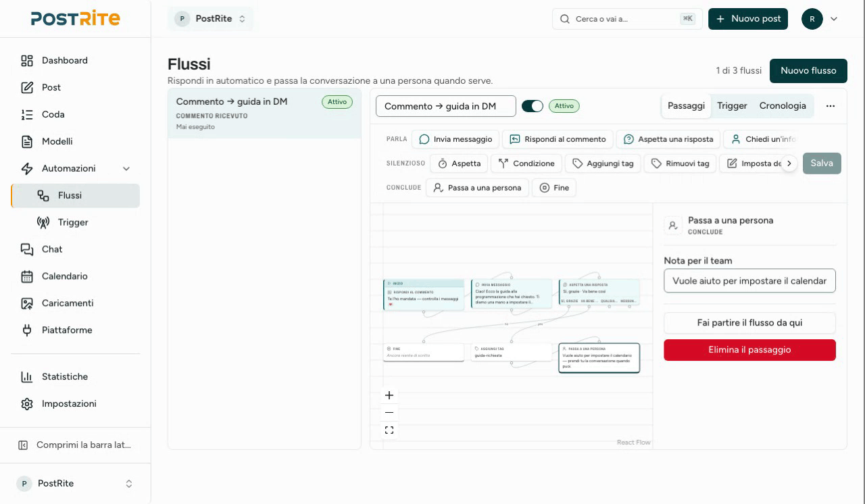865x504 pixels.
Task: View Statistiche from the sidebar
Action: click(x=75, y=376)
